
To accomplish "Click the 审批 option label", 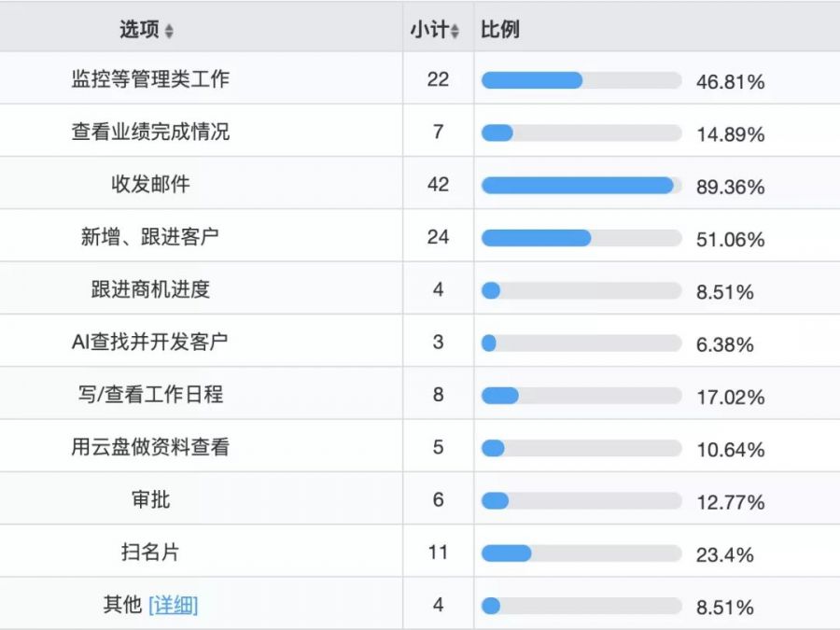I will click(x=150, y=499).
